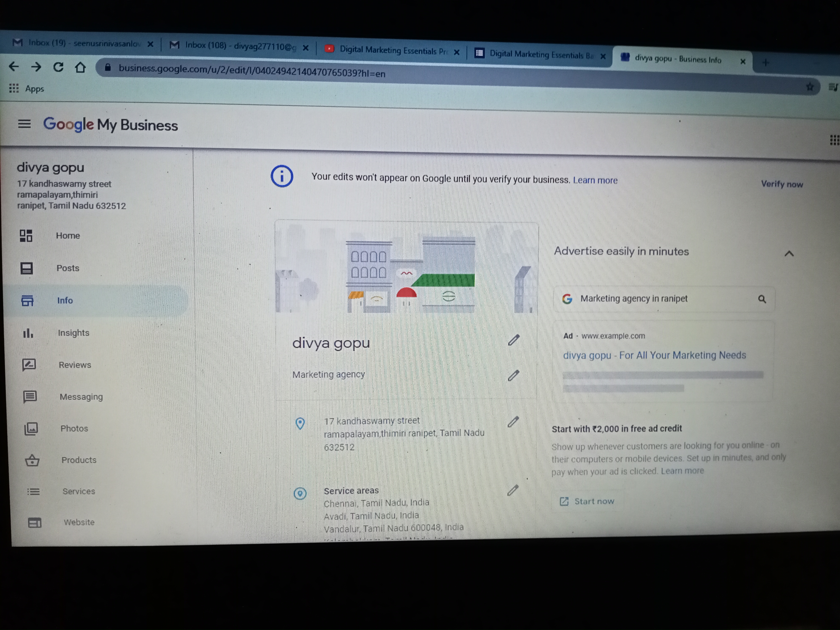Open the hamburger main menu icon
840x630 pixels.
24,124
